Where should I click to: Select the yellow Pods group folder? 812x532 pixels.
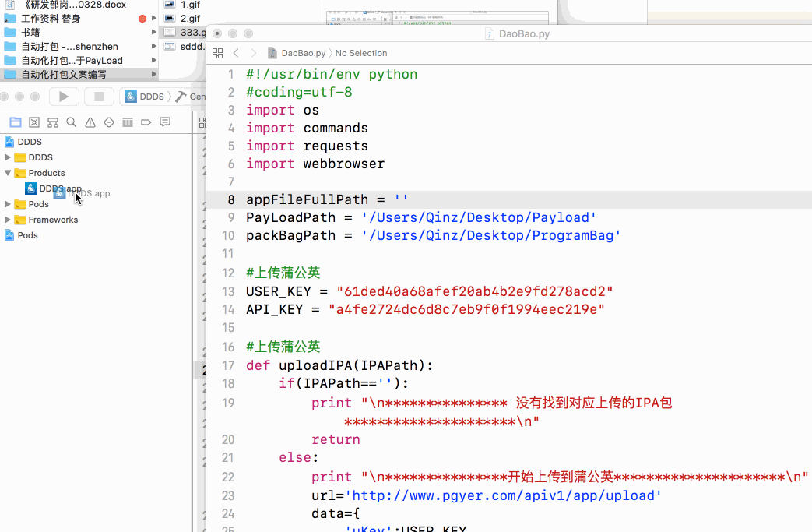pyautogui.click(x=32, y=203)
